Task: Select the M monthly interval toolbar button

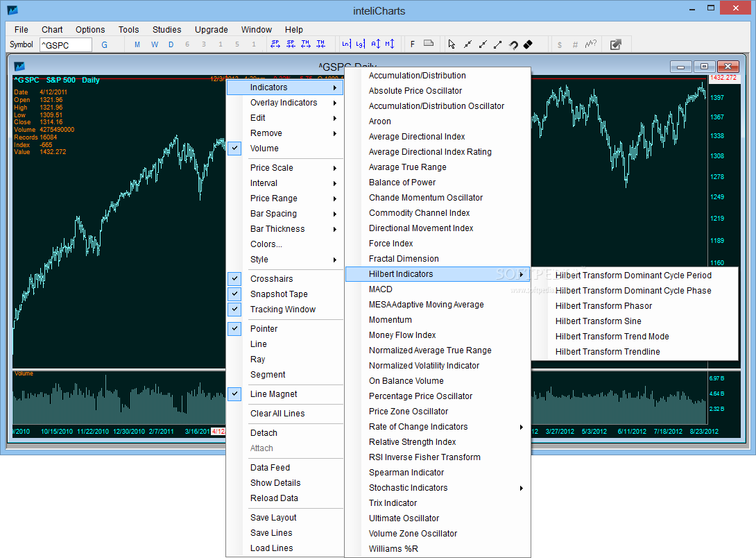Action: point(137,44)
